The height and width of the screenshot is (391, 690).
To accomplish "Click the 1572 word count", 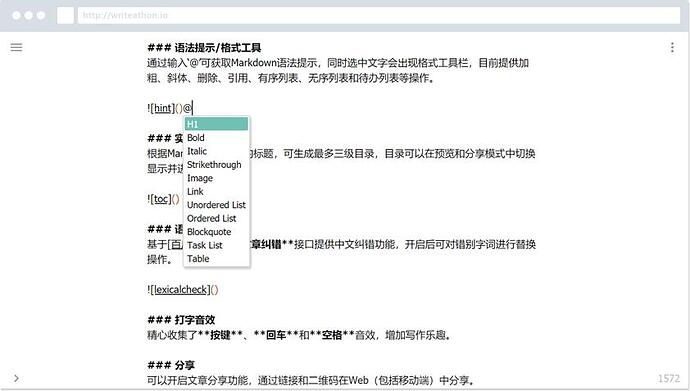I will click(668, 378).
